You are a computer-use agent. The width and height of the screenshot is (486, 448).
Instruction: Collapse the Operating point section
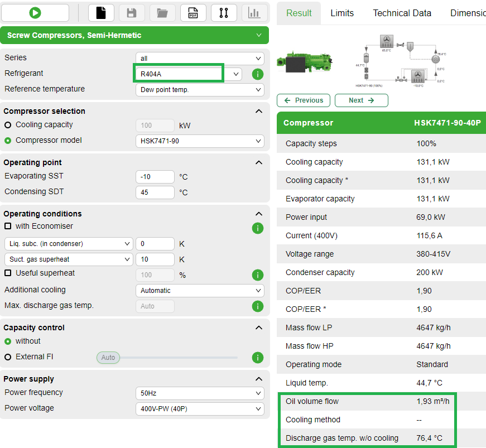(258, 162)
